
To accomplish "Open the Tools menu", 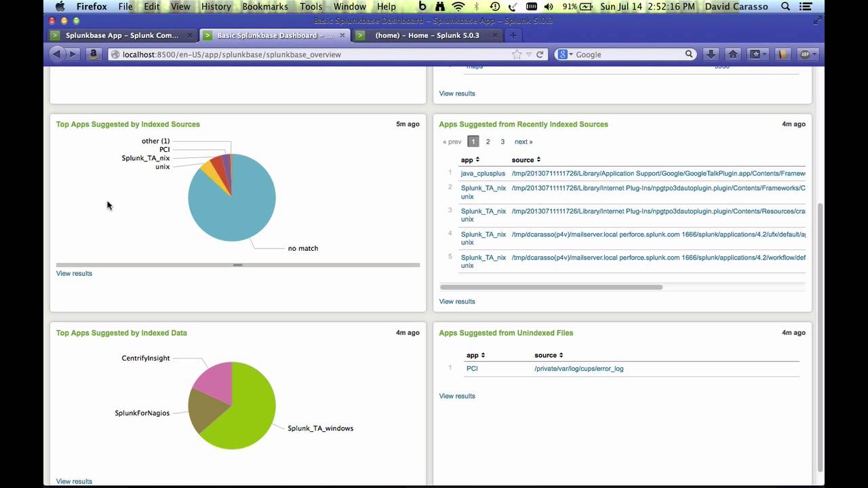I will [x=311, y=7].
